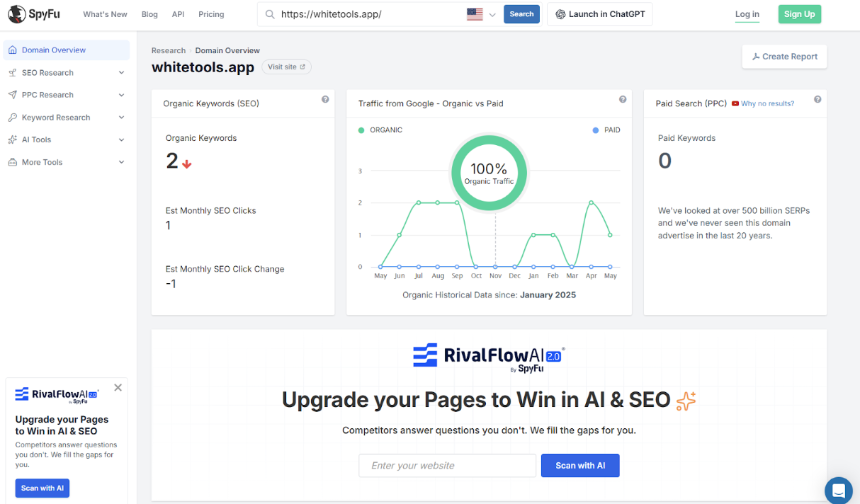Image resolution: width=860 pixels, height=504 pixels.
Task: Open help icon on Traffic from Google card
Action: (x=623, y=100)
